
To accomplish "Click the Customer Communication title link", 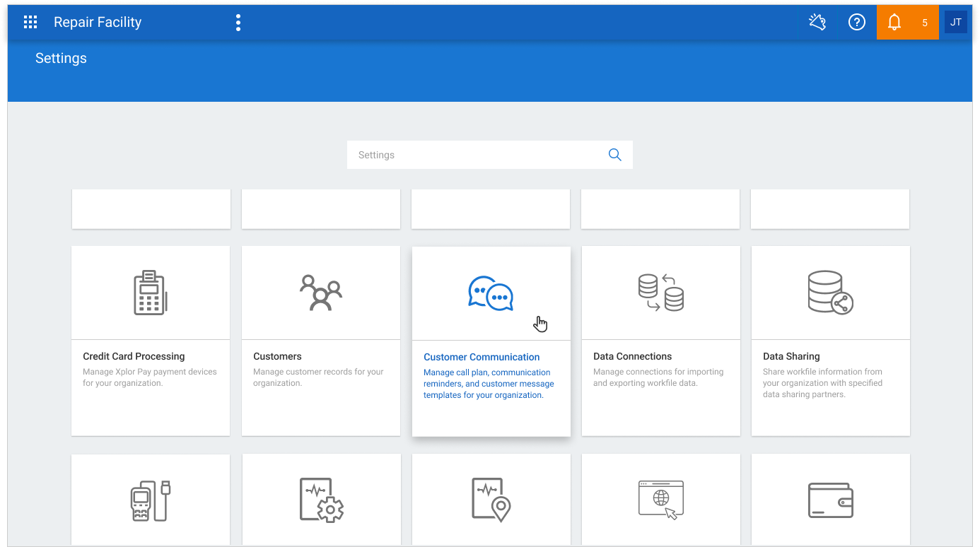I will (482, 357).
